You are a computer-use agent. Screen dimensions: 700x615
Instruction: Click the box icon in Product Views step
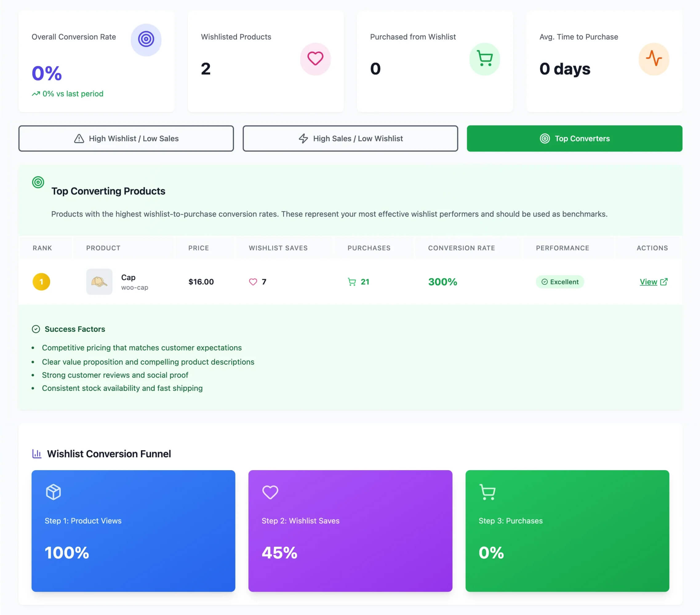pos(54,492)
